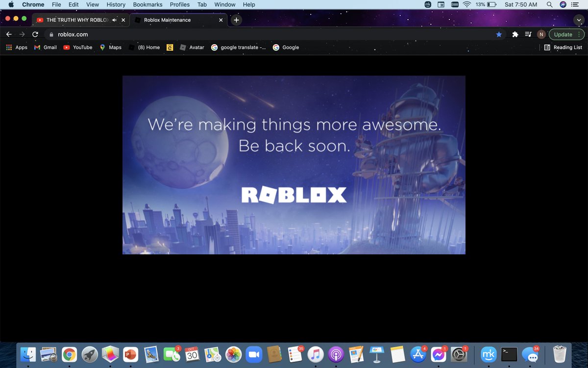This screenshot has height=368, width=588.
Task: Open System Preferences from the Dock
Action: pyautogui.click(x=458, y=354)
